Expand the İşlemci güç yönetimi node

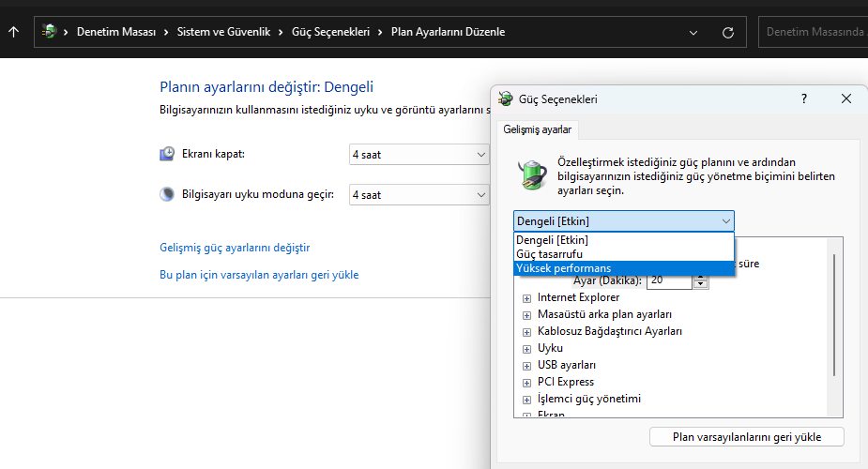[526, 399]
